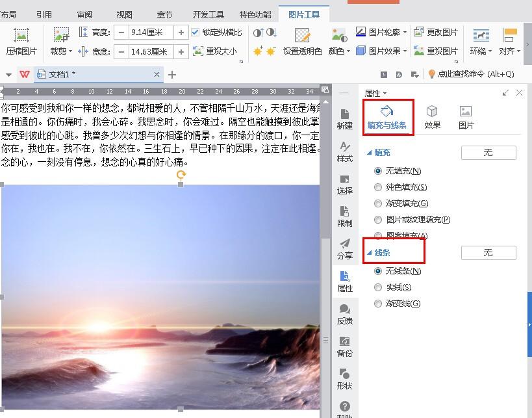Viewport: 532px width, 418px height.
Task: Switch to the 审阅 ribbon tab
Action: [84, 14]
